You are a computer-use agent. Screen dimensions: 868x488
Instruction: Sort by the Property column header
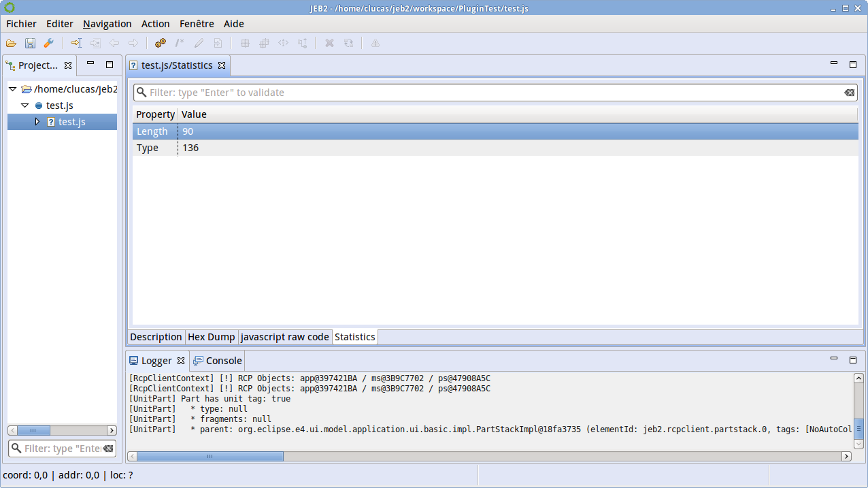(x=155, y=114)
